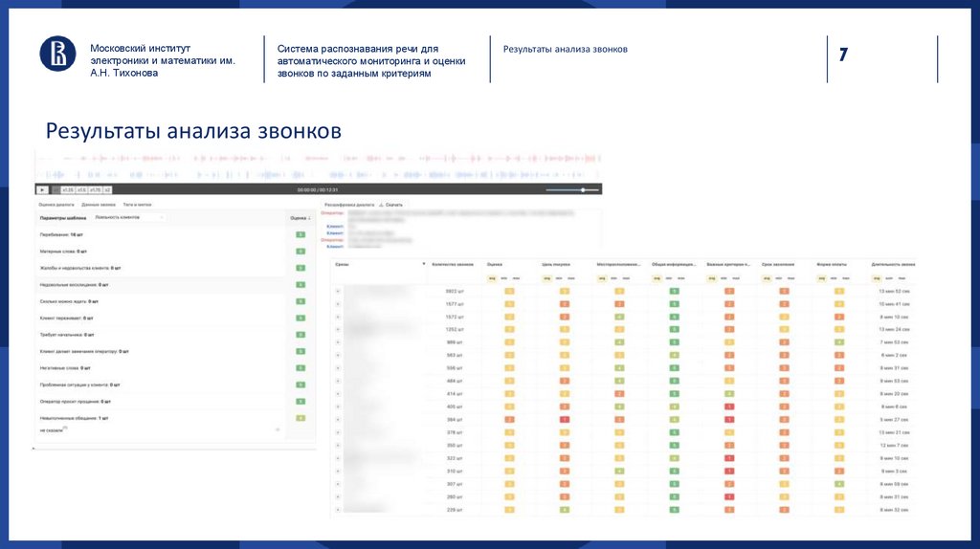Click the lower blue audio waveform track
Image resolution: width=980 pixels, height=549 pixels.
pyautogui.click(x=319, y=175)
